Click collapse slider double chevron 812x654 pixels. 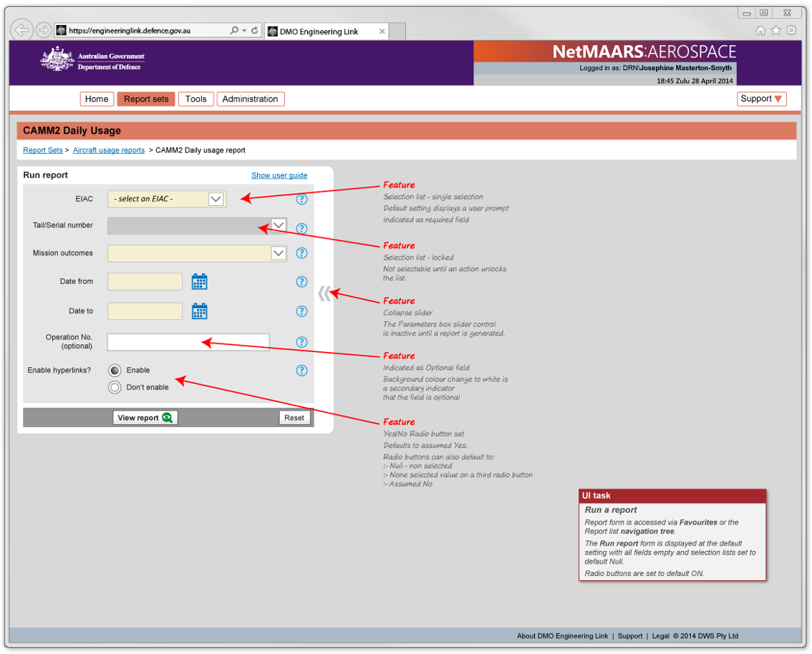[324, 293]
